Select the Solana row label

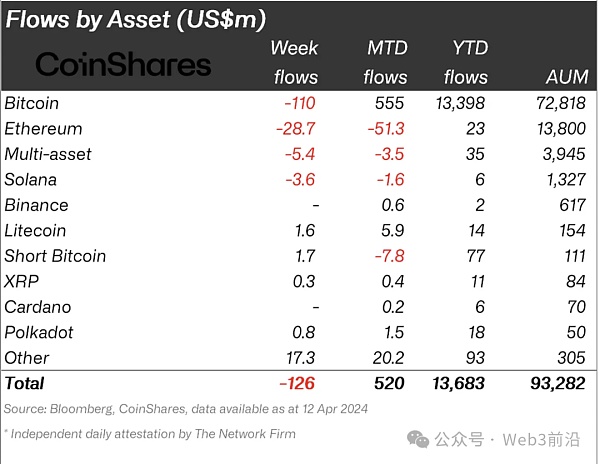[x=30, y=180]
